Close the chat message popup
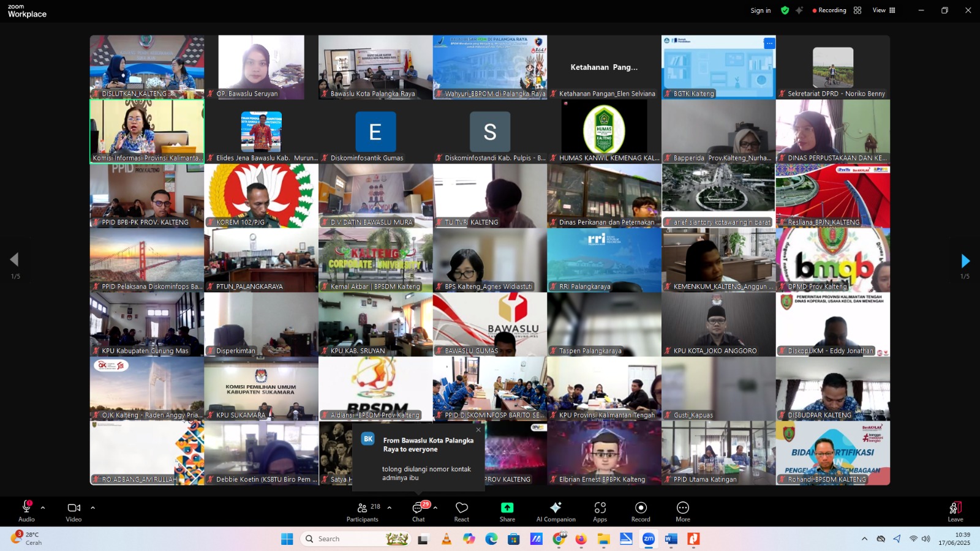Viewport: 980px width, 551px height. 478,430
